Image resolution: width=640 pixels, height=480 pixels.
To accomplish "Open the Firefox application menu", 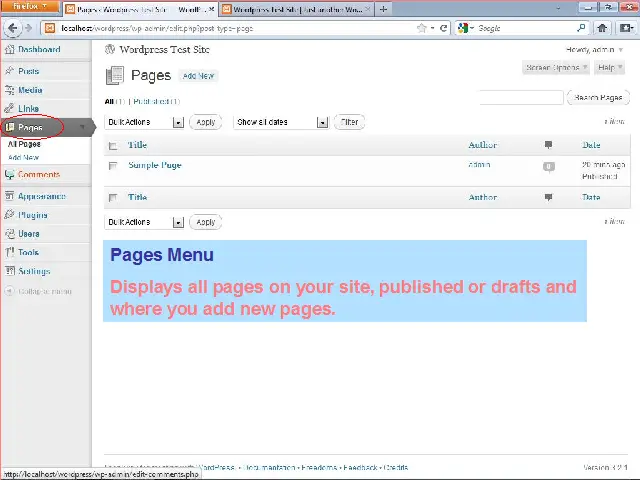I will [x=30, y=7].
